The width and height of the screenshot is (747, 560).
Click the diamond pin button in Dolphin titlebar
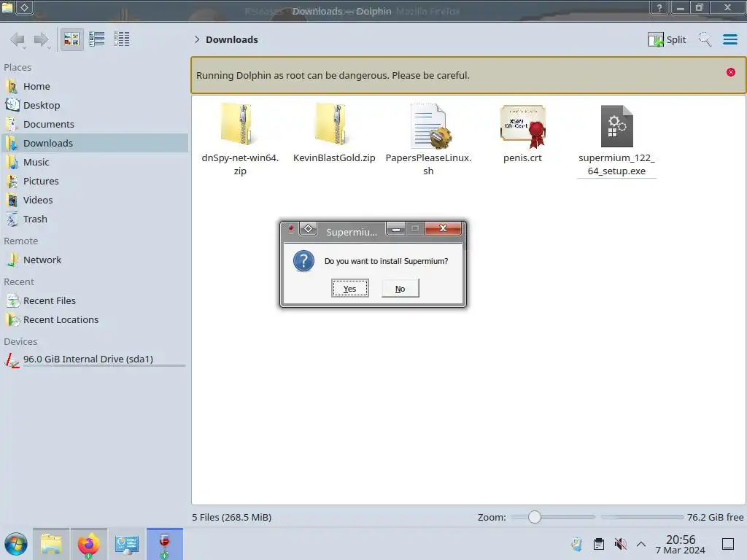coord(24,7)
